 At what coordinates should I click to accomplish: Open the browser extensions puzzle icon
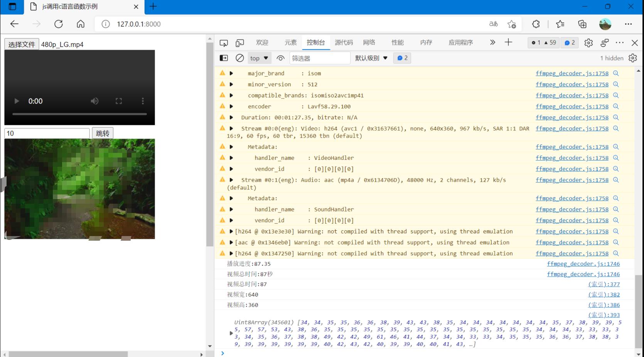[536, 24]
